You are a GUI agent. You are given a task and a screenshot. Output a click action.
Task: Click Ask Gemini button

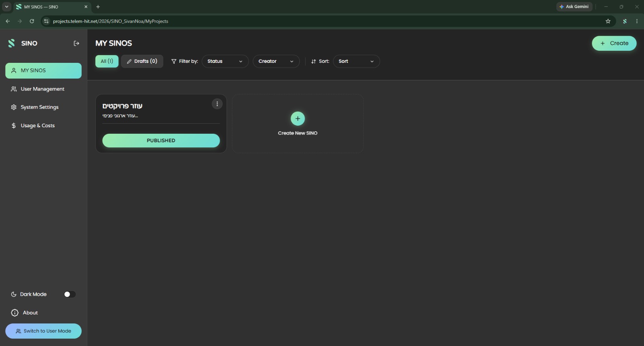pos(574,6)
